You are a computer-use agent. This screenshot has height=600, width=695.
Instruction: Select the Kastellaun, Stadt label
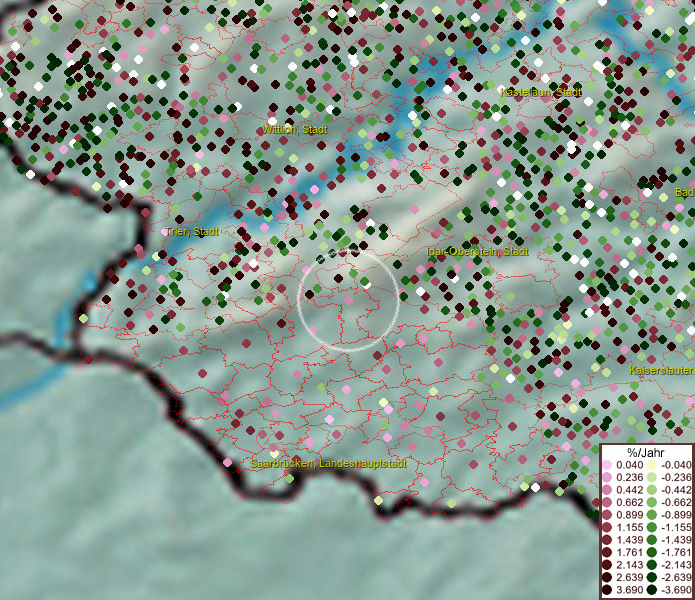click(x=541, y=92)
